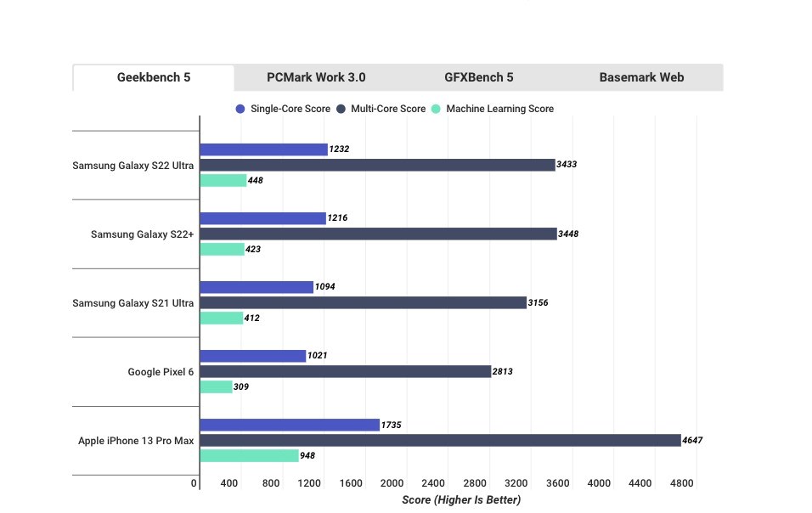Click the Samsung Galaxy S22+ axis label
The image size is (812, 513).
143,234
